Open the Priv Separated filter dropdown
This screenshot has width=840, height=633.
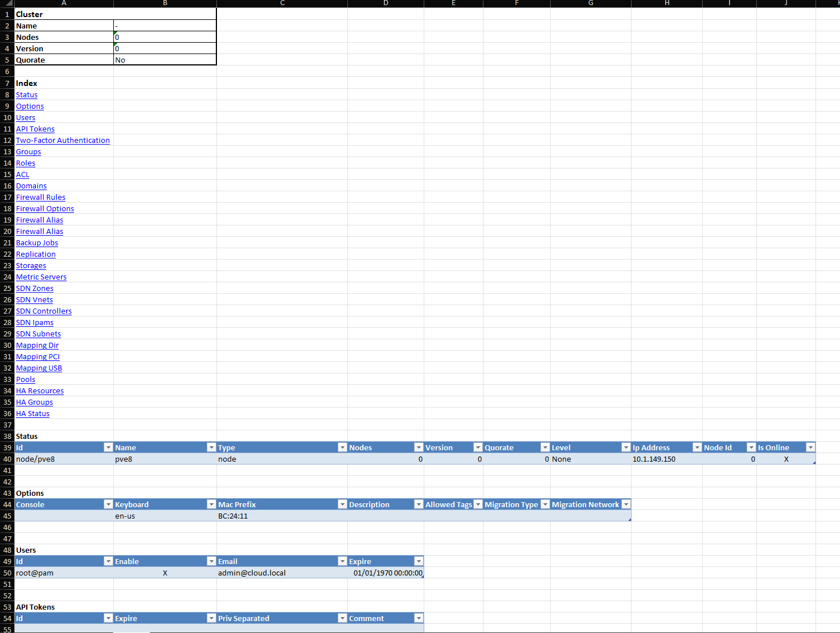342,618
